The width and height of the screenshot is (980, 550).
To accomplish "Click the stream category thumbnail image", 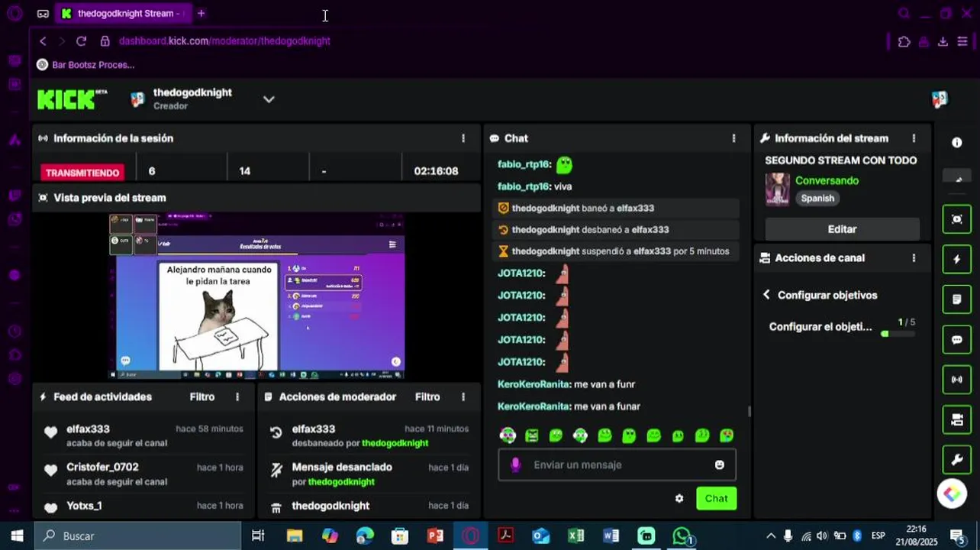I will tap(778, 189).
